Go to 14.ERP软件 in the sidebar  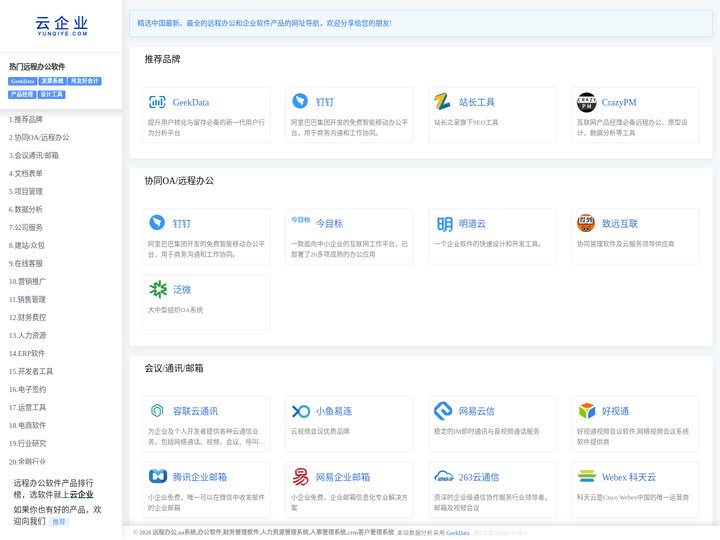click(x=27, y=353)
